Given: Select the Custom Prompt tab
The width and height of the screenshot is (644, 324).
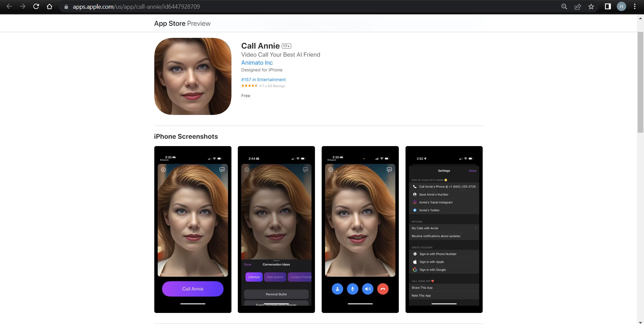Looking at the screenshot, I should 300,277.
